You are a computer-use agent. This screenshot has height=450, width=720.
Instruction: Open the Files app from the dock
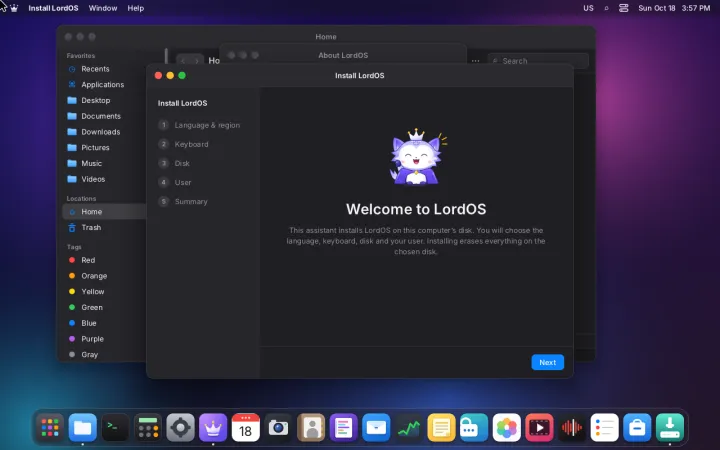tap(83, 428)
